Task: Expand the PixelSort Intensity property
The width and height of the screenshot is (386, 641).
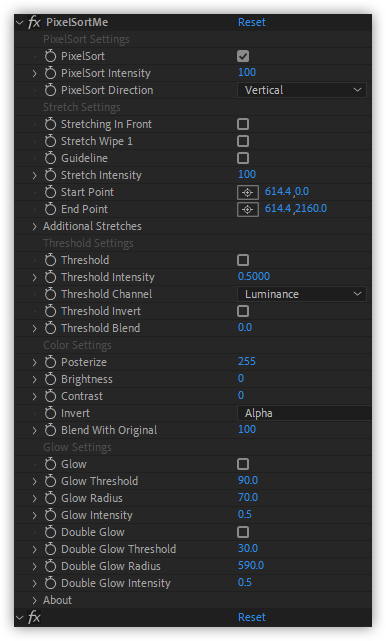Action: click(35, 74)
